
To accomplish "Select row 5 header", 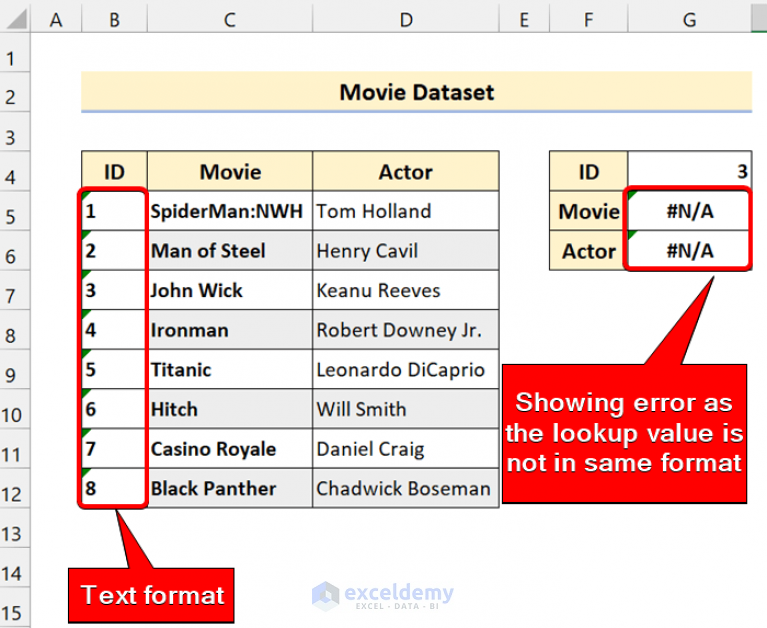I will click(x=15, y=211).
